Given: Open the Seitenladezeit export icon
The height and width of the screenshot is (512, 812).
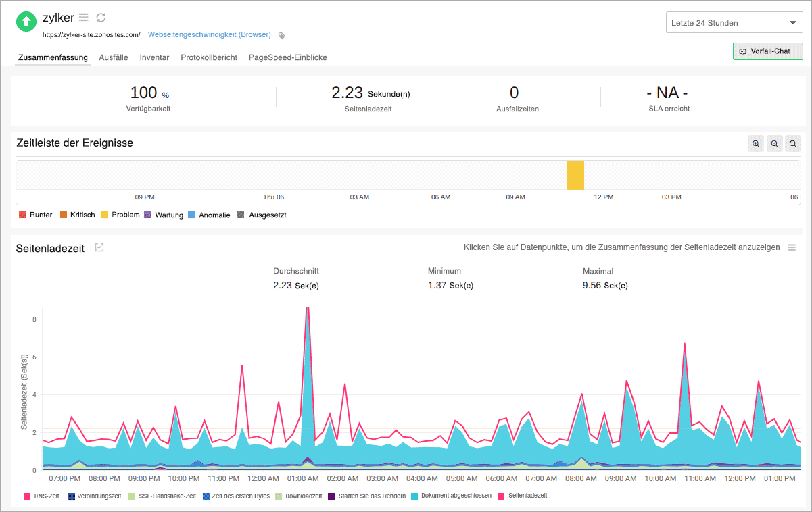Looking at the screenshot, I should pos(99,248).
